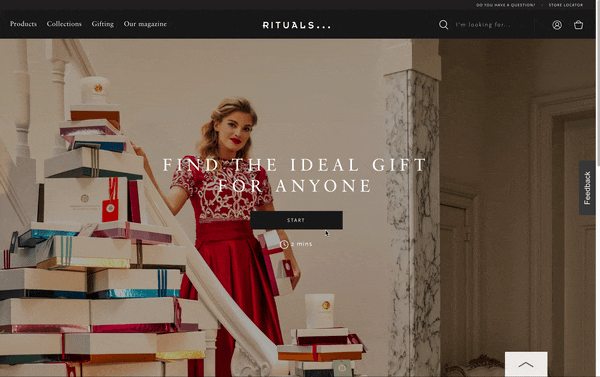Open the Feedback side tab
Viewport: 600px width, 377px height.
[x=587, y=188]
